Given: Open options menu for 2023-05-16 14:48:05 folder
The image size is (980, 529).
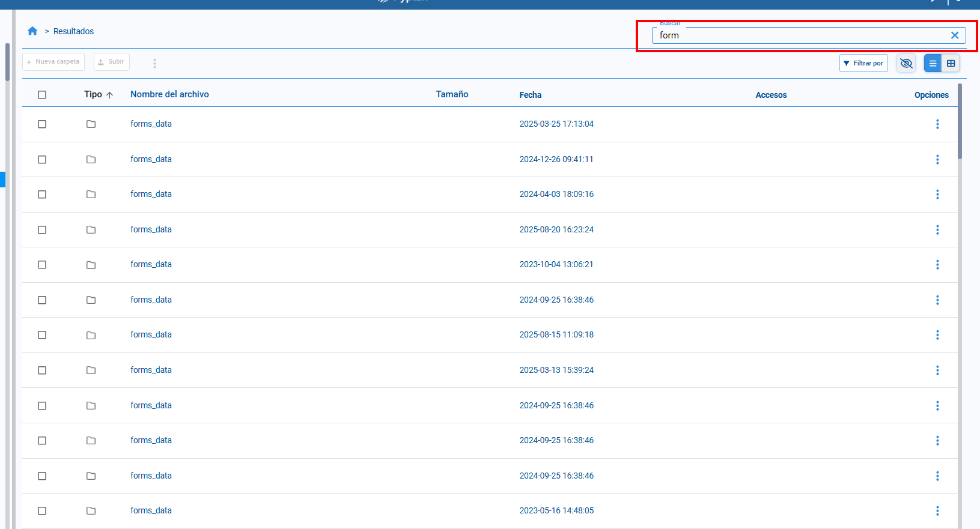Looking at the screenshot, I should [937, 511].
